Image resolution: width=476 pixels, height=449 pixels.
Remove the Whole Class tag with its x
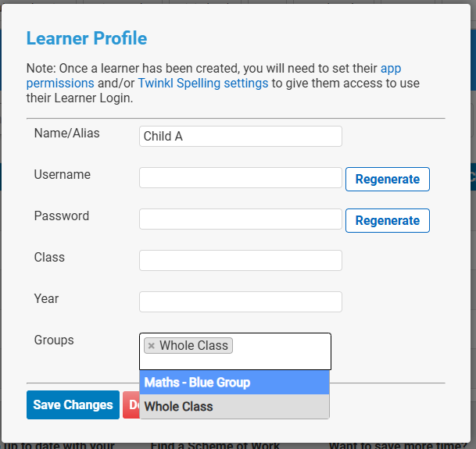click(x=152, y=346)
